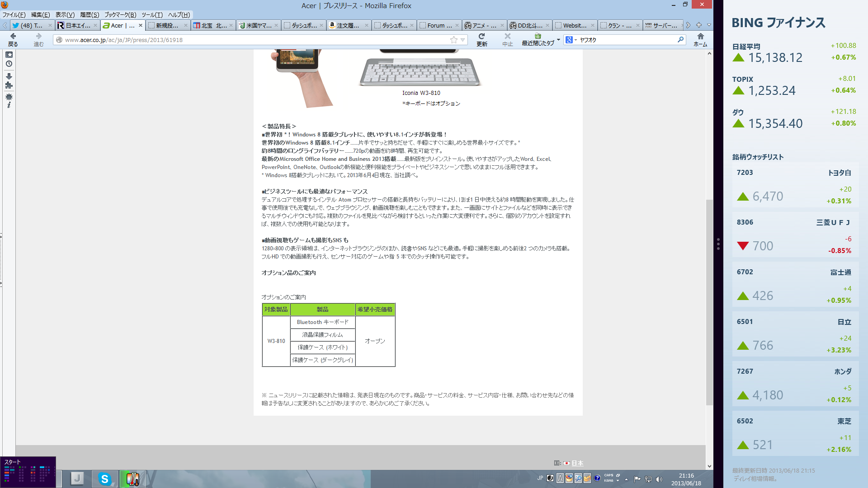Go back with the 戻る arrow button
The width and height of the screenshot is (868, 488).
point(13,40)
